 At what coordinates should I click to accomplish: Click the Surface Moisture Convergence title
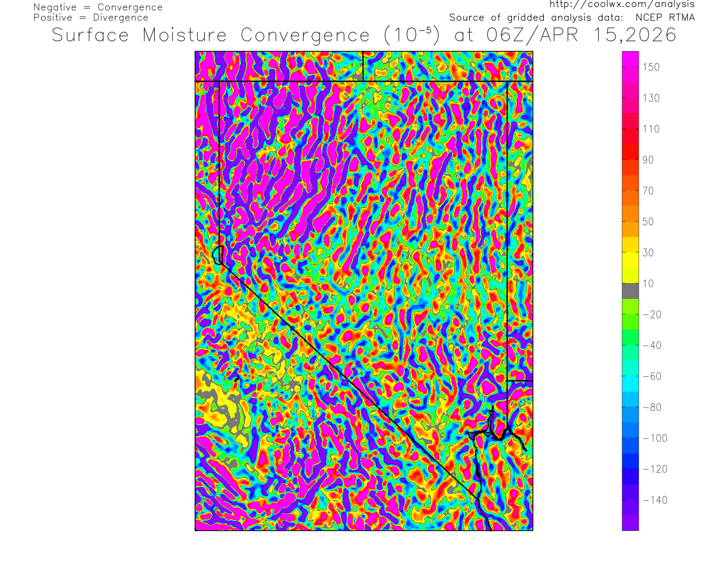[x=210, y=35]
